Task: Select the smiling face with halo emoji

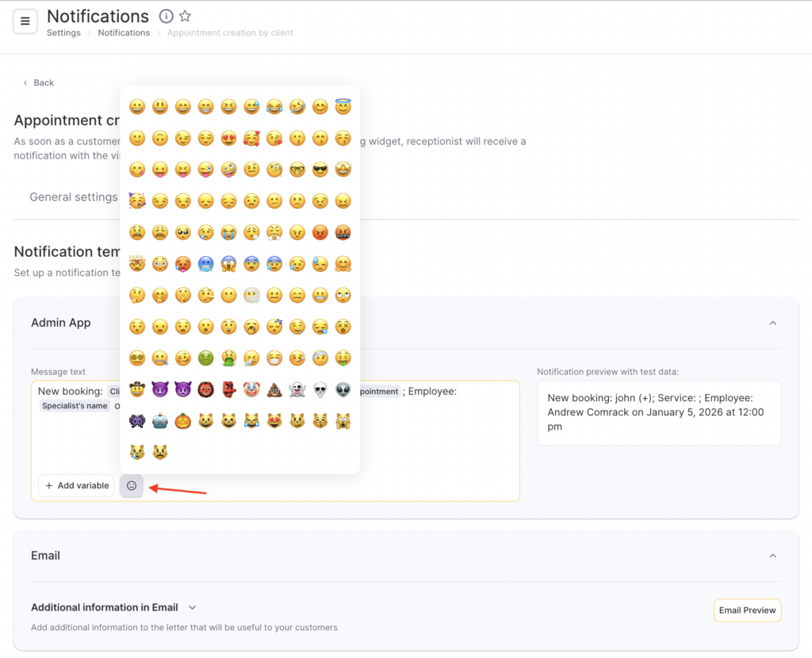Action: click(x=343, y=106)
